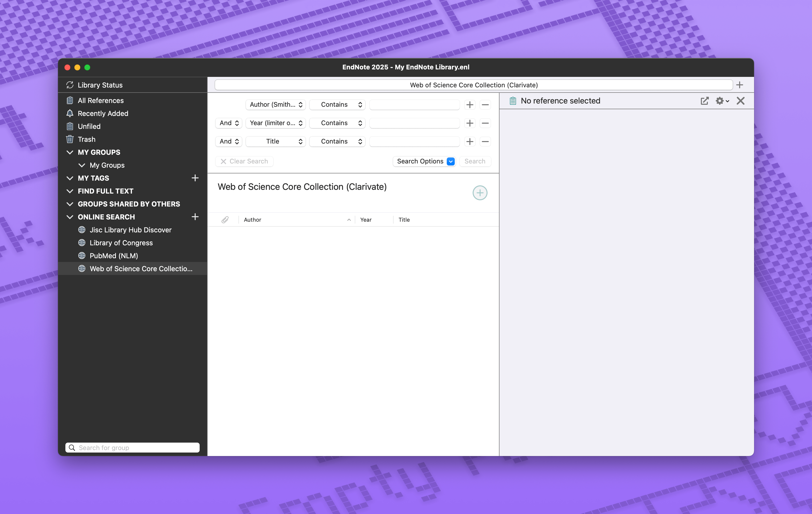Click the circled plus to add references
812x514 pixels.
480,193
